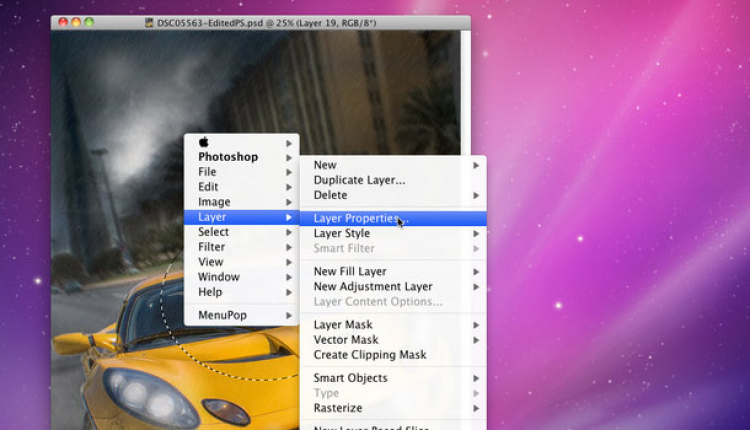Image resolution: width=750 pixels, height=430 pixels.
Task: Click arrow next to Select entry
Action: [289, 232]
